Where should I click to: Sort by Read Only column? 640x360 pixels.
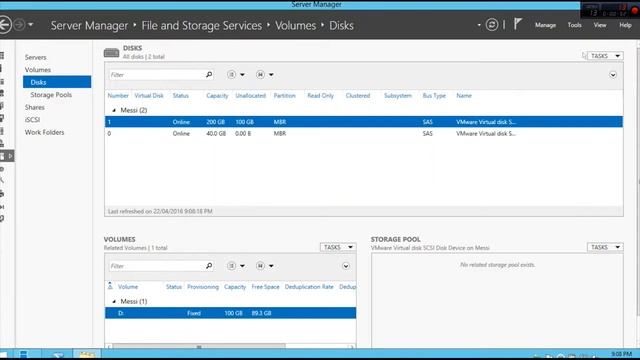(x=320, y=96)
